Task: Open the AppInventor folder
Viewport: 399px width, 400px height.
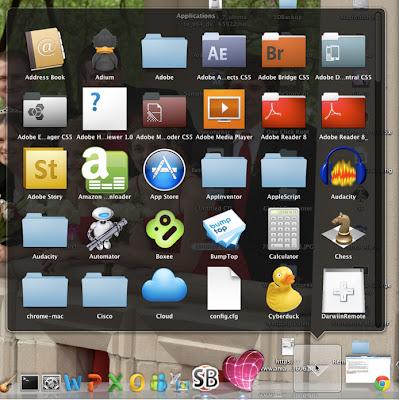Action: click(224, 171)
